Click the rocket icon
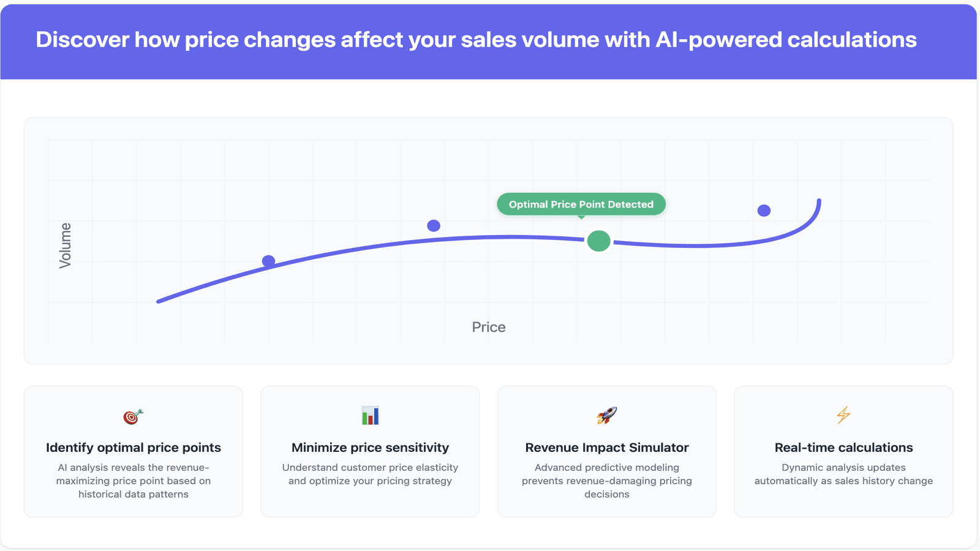 606,416
